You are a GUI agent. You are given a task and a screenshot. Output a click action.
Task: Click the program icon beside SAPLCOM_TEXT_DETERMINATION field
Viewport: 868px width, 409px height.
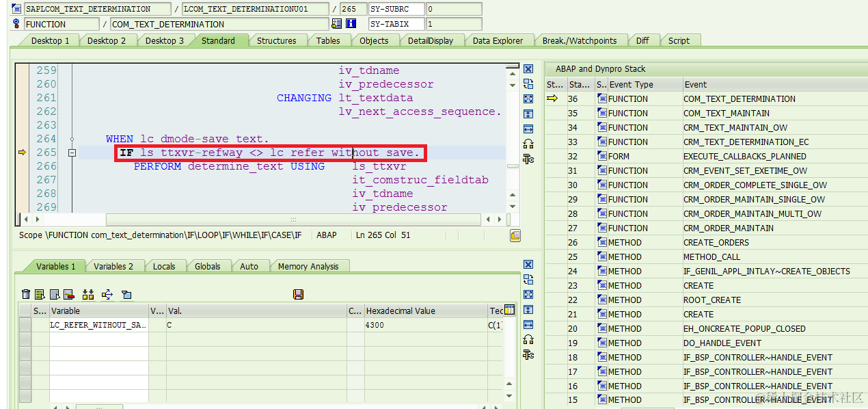point(16,9)
